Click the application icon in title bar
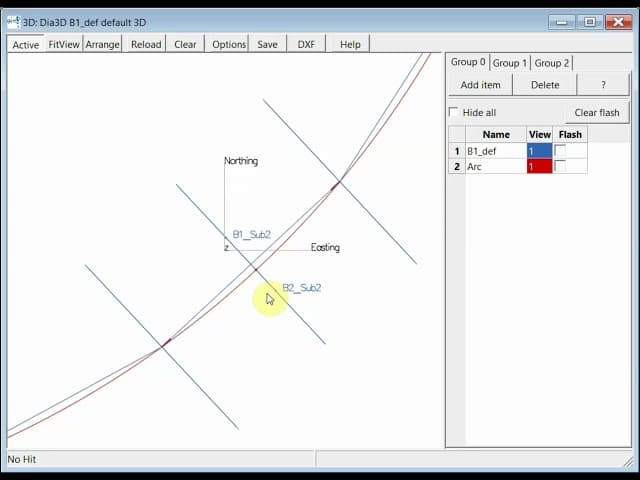640x480 pixels. [13, 21]
